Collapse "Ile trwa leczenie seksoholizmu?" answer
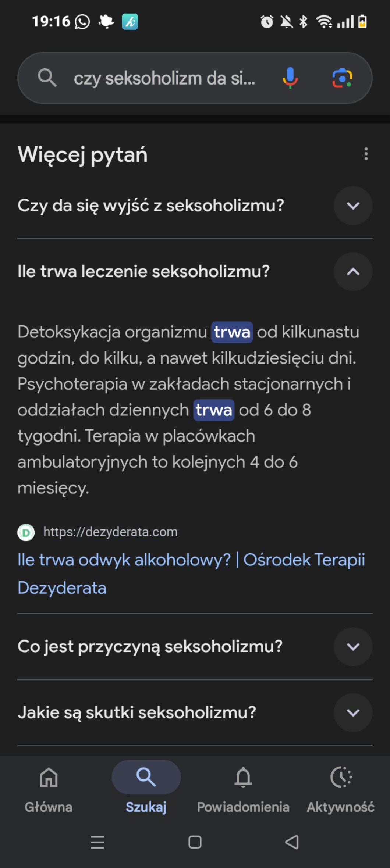 pyautogui.click(x=353, y=272)
